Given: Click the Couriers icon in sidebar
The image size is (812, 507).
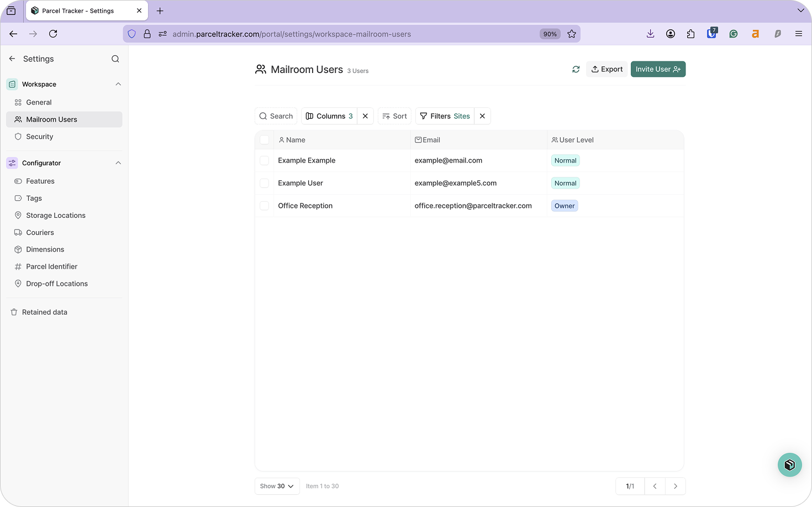Looking at the screenshot, I should tap(18, 232).
